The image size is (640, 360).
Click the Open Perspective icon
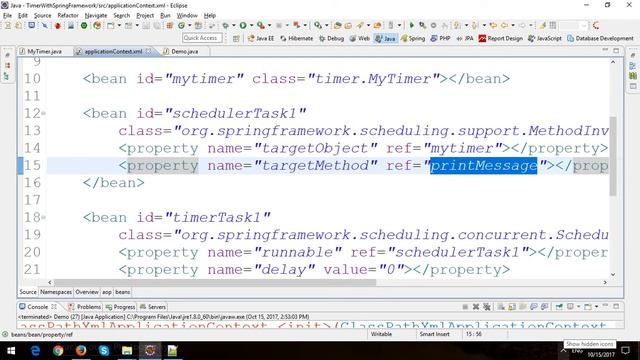click(x=236, y=38)
